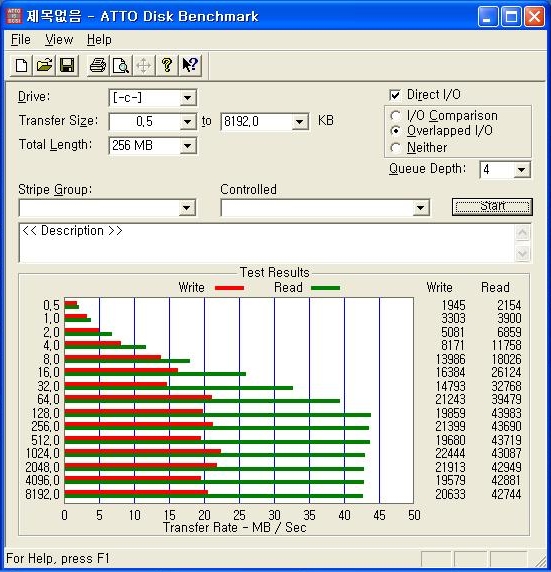This screenshot has width=551, height=572.
Task: Click the read value 32768
Action: (x=506, y=386)
